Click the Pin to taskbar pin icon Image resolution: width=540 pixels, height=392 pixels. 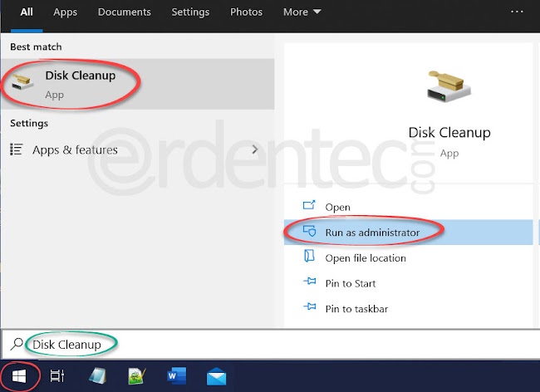point(310,306)
